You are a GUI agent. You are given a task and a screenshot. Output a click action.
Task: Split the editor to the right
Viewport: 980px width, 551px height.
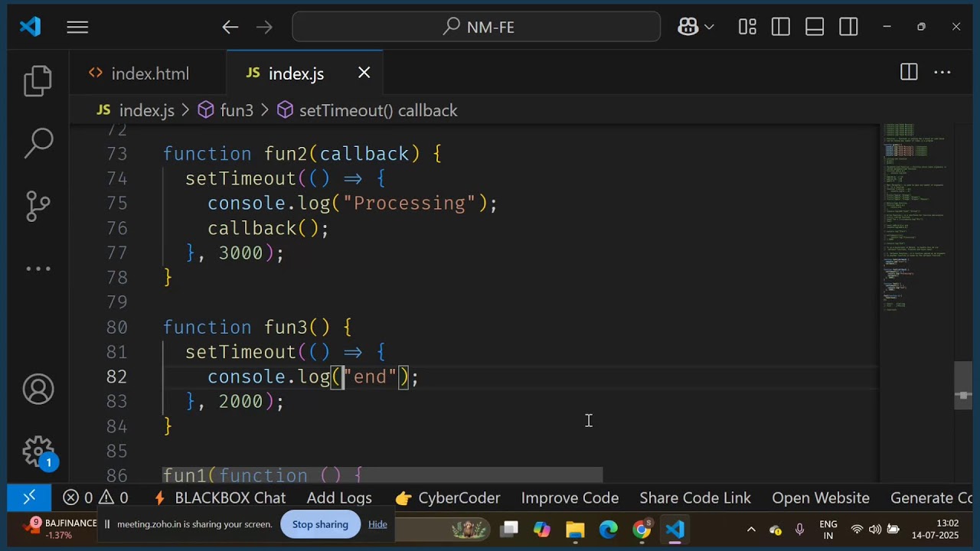pos(909,73)
